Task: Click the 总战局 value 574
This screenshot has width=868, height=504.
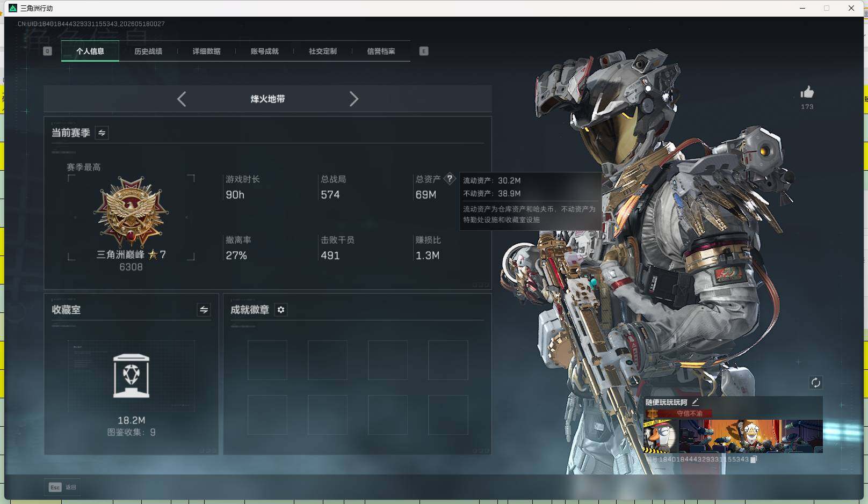Action: click(330, 195)
